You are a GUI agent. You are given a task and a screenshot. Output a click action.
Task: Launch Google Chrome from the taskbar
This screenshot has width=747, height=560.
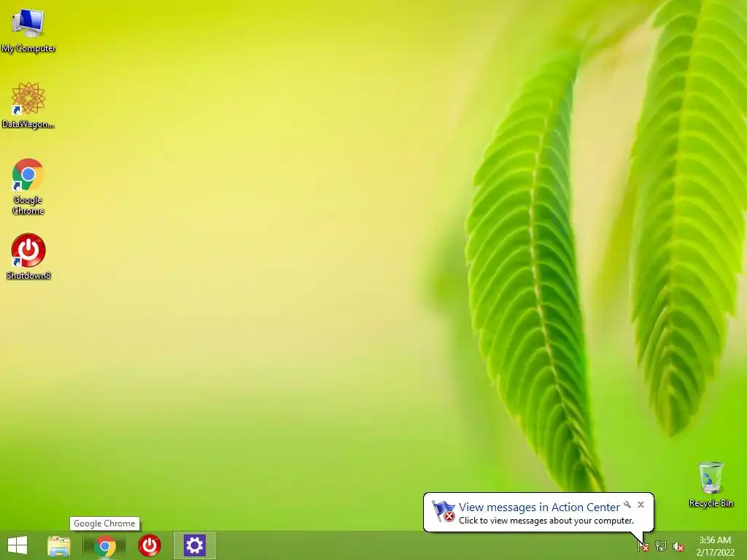[x=105, y=545]
